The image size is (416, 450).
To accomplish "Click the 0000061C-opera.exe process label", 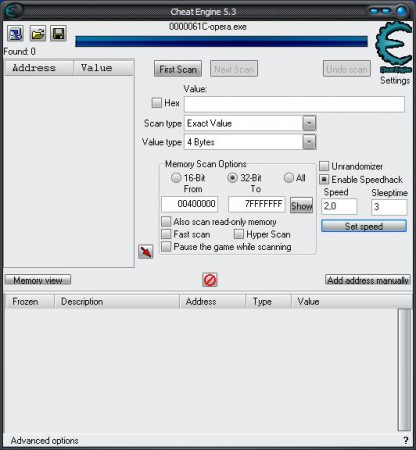I will (x=208, y=27).
